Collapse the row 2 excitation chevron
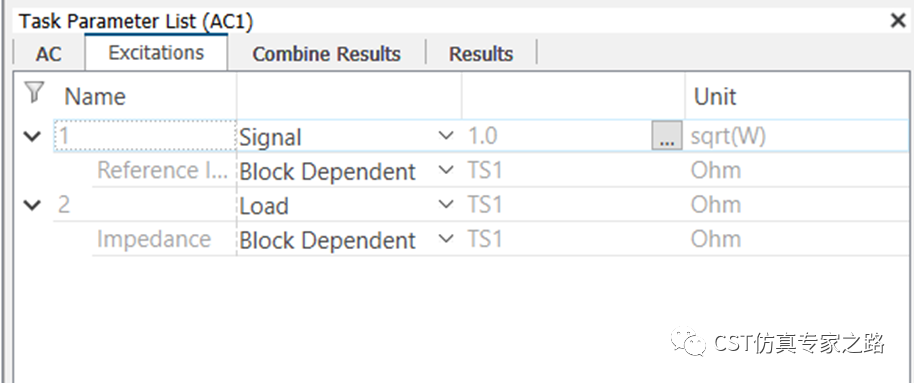The image size is (914, 383). 33,205
